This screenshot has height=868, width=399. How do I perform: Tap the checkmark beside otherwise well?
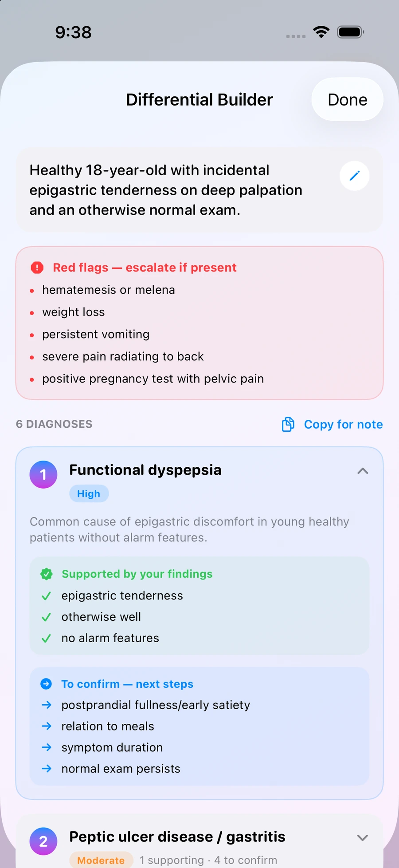click(46, 617)
